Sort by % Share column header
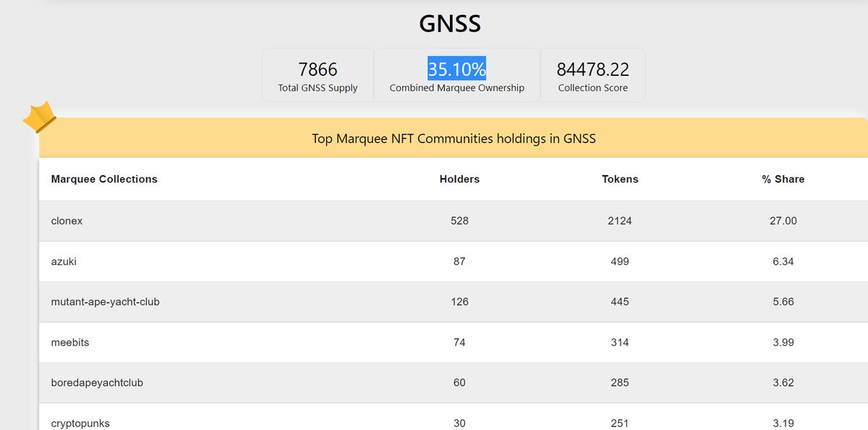The height and width of the screenshot is (430, 868). click(x=783, y=179)
